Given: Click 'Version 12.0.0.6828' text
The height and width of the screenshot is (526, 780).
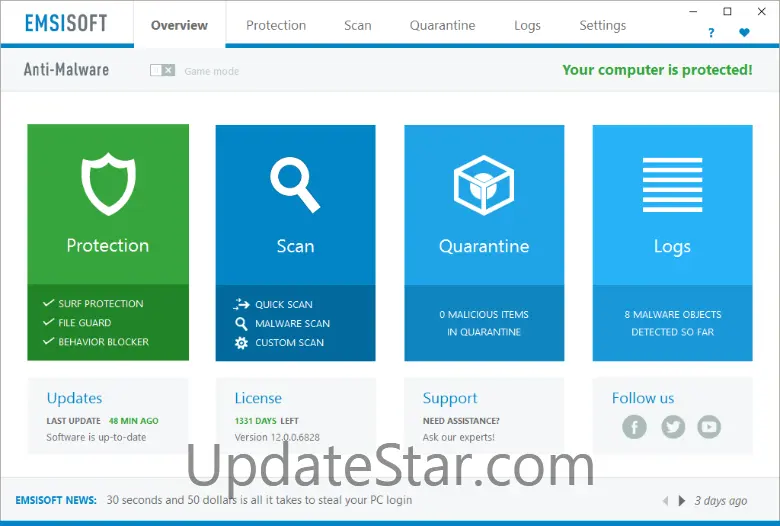Looking at the screenshot, I should coord(277,437).
